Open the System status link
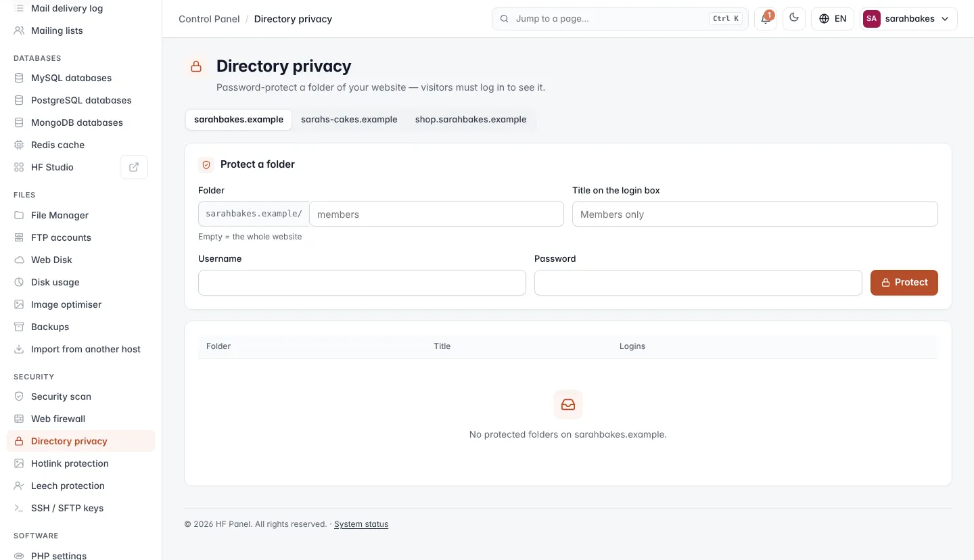The image size is (974, 560). (x=361, y=524)
